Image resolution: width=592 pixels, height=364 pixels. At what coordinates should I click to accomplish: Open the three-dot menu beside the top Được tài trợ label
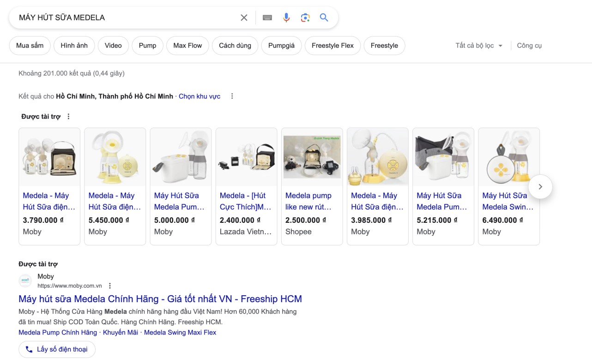68,116
